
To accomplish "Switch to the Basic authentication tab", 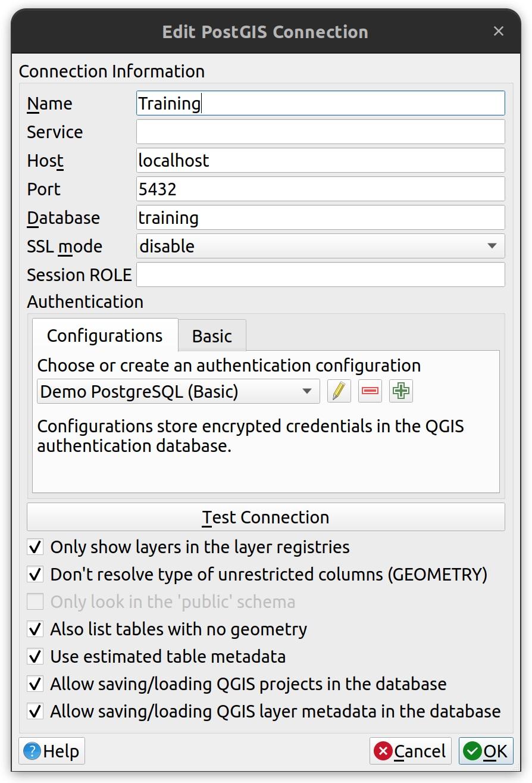I will point(212,336).
